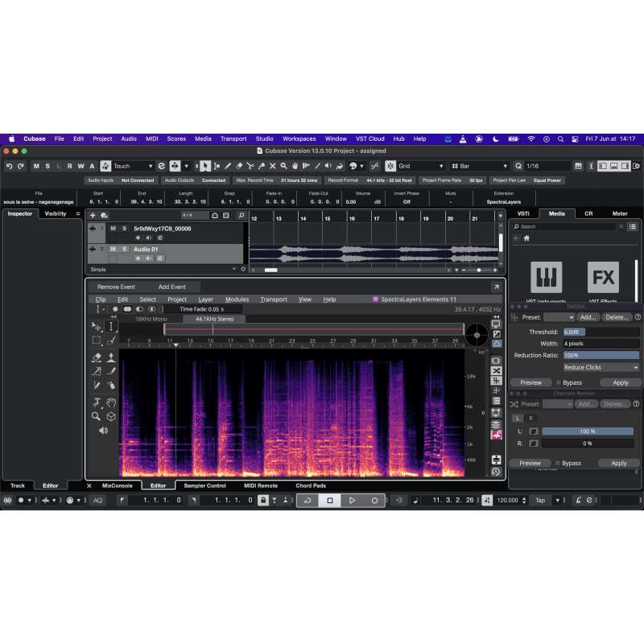Open the Touch automation mode dropdown
This screenshot has width=644, height=644.
[x=133, y=166]
